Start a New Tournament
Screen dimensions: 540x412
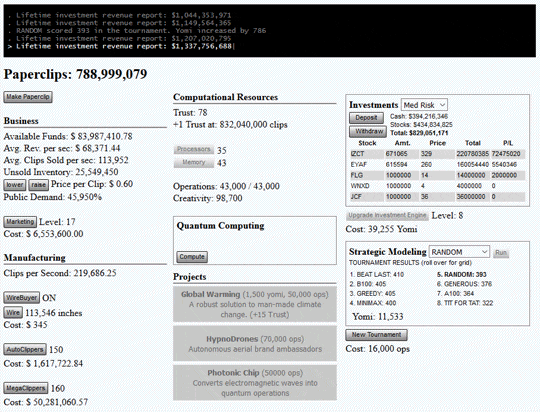[x=376, y=335]
